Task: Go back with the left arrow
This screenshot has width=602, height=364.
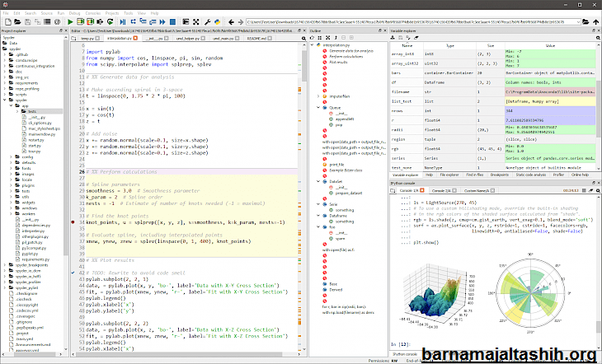Action: pos(231,22)
